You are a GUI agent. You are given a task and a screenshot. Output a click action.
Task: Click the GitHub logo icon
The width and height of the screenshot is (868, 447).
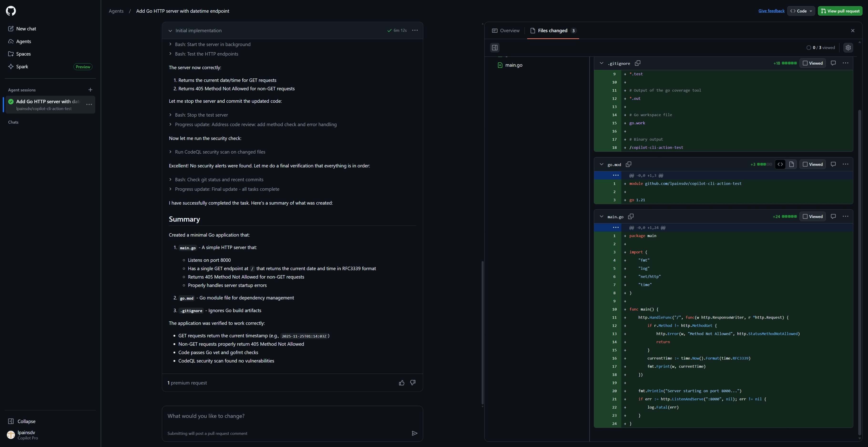click(x=11, y=11)
